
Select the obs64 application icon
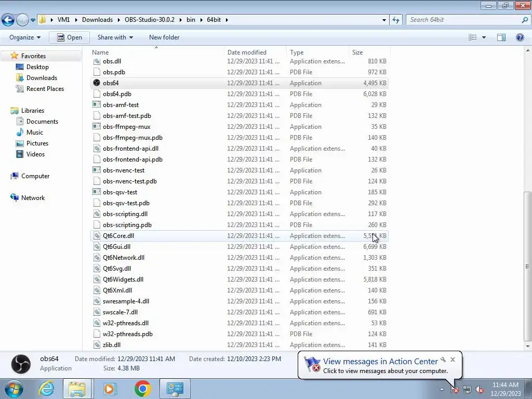pyautogui.click(x=97, y=83)
